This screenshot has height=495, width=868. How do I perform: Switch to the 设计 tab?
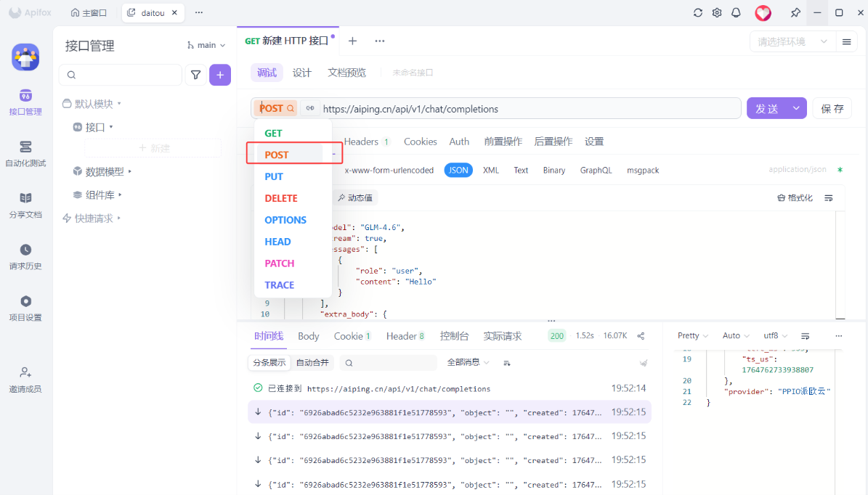301,73
